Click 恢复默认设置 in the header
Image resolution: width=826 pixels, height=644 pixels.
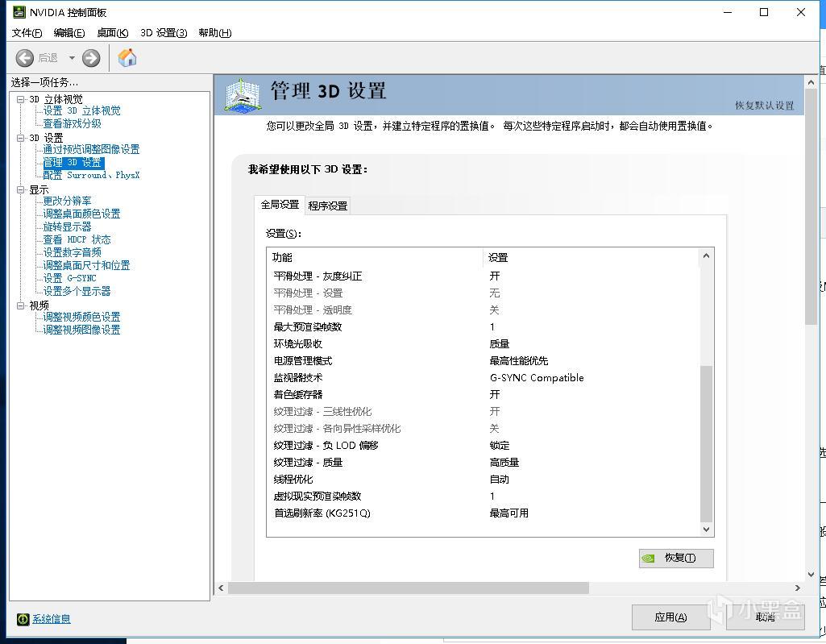click(764, 106)
